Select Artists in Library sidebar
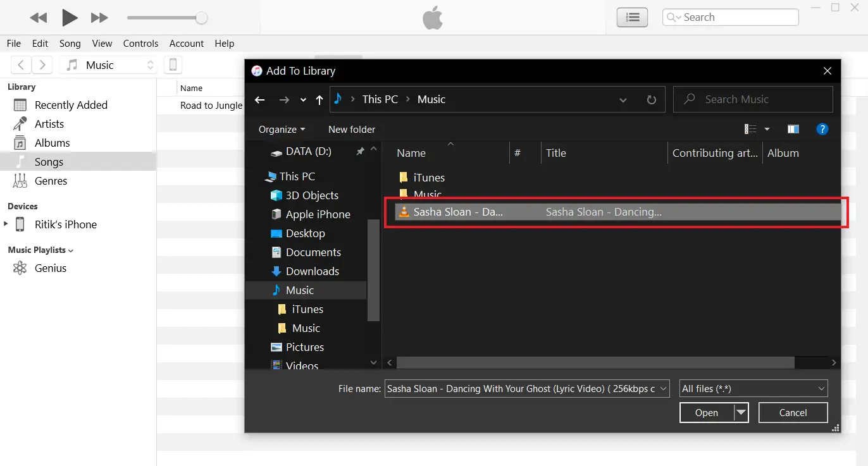The height and width of the screenshot is (466, 868). tap(49, 124)
